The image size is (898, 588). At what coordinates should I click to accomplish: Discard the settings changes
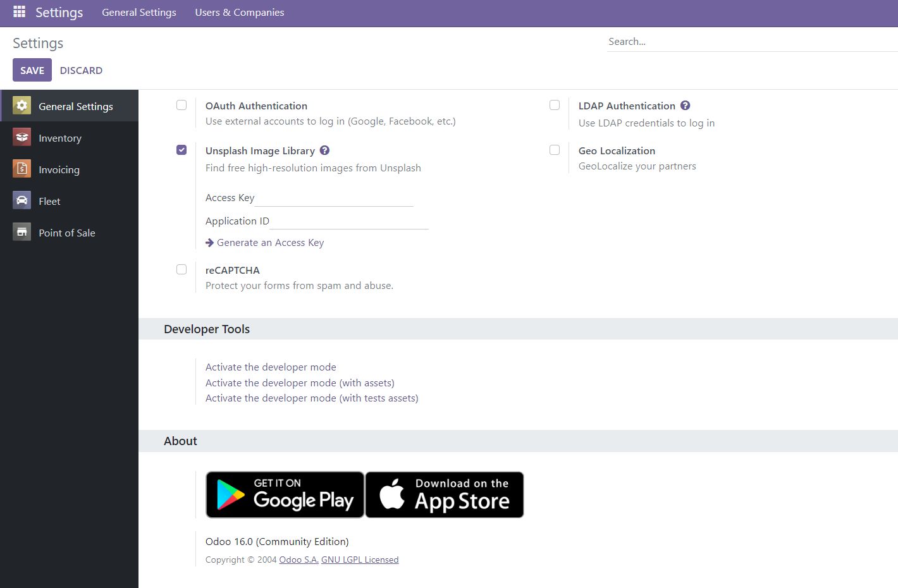tap(81, 70)
